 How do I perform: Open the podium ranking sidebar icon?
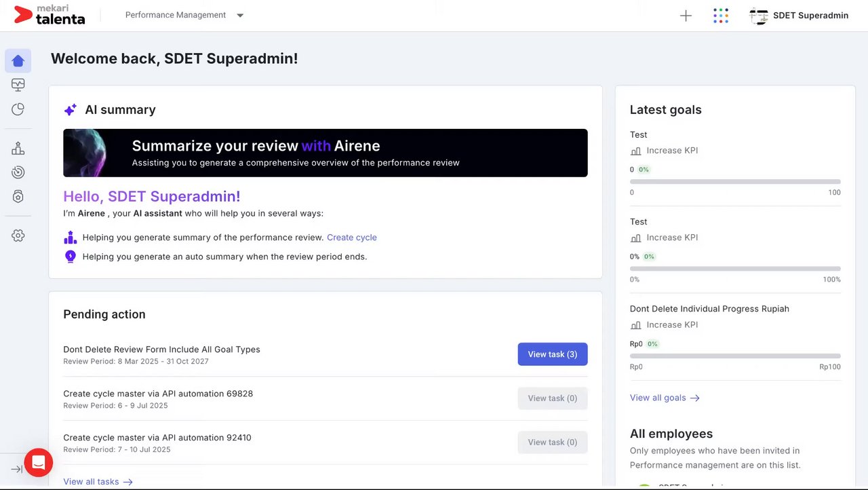point(18,148)
